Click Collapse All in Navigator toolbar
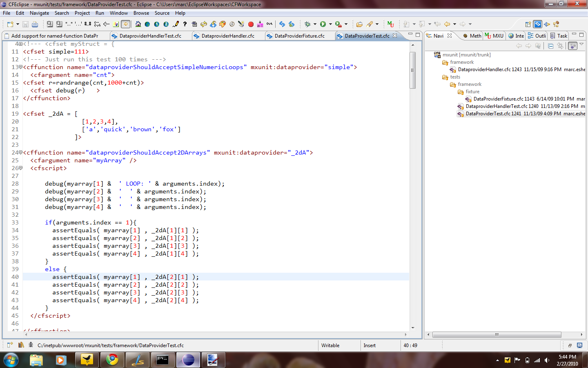The image size is (588, 368). pos(550,46)
